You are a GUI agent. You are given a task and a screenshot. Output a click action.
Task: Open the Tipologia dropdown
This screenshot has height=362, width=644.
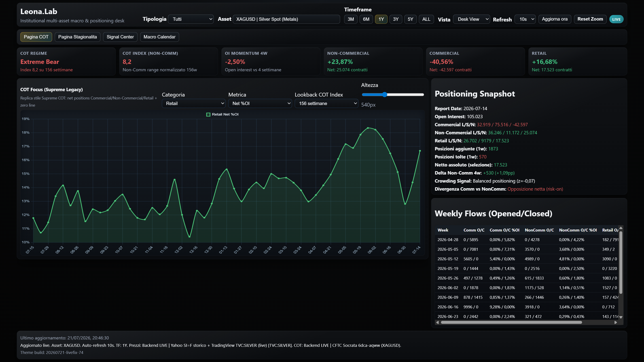[191, 19]
